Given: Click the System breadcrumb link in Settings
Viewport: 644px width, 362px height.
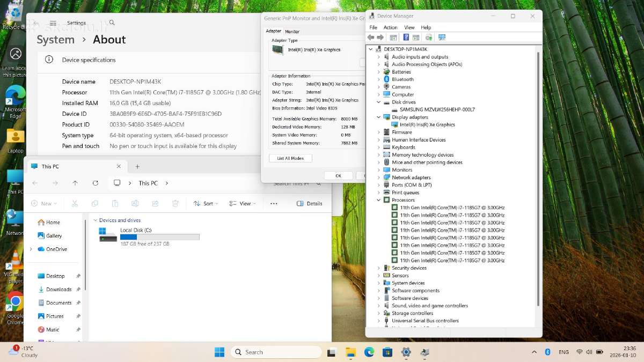Looking at the screenshot, I should [55, 40].
